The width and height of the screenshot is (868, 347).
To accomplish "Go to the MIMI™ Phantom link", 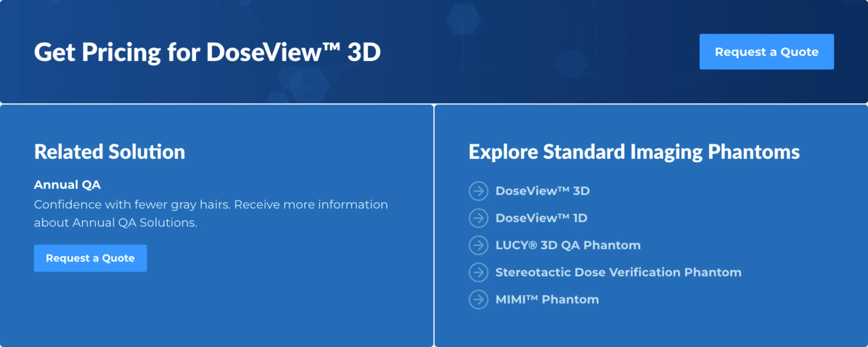I will 547,299.
